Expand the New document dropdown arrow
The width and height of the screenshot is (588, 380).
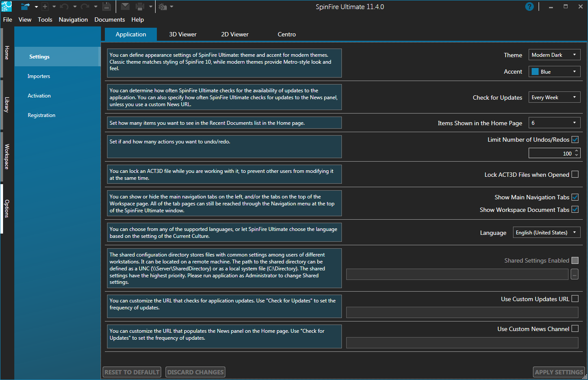54,7
